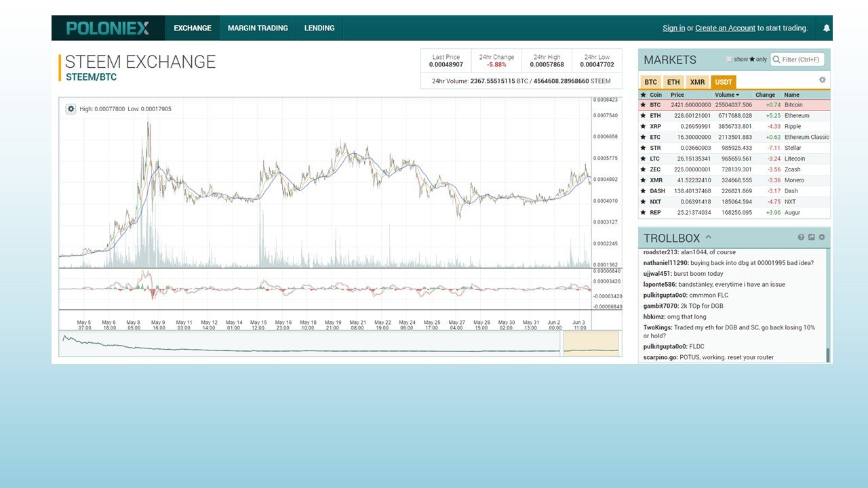Click the MACD indicator panel below chart
Viewport: 868px width, 488px height.
pos(325,289)
